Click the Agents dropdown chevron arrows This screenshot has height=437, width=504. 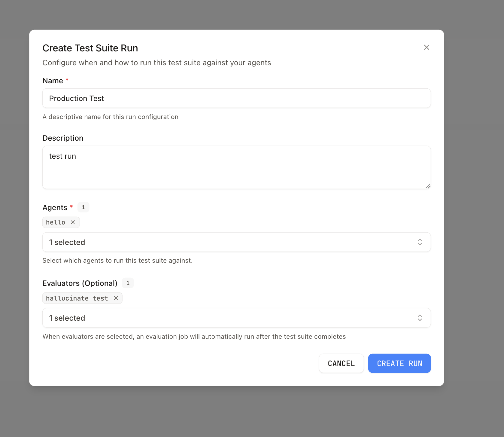[x=420, y=242]
